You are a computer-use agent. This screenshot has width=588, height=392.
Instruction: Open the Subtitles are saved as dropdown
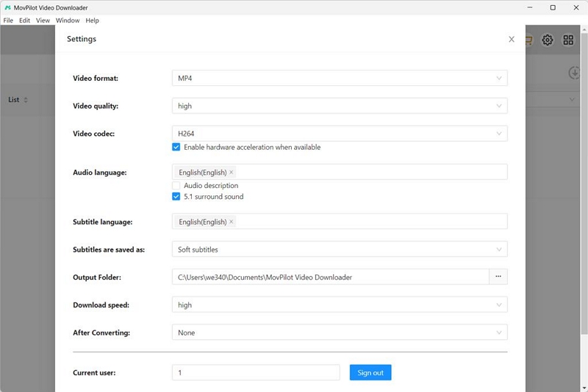coord(339,250)
